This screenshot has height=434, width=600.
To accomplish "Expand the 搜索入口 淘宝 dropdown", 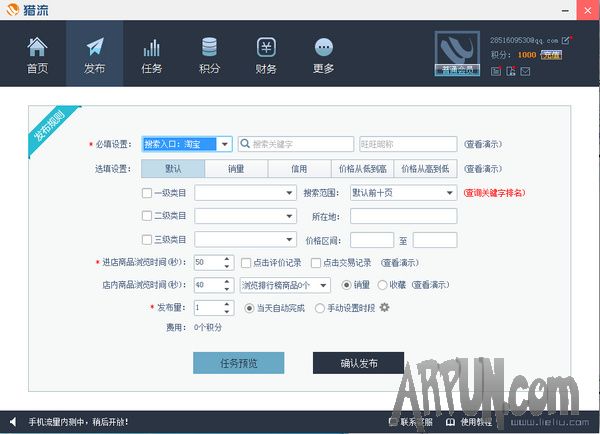I will (x=225, y=143).
